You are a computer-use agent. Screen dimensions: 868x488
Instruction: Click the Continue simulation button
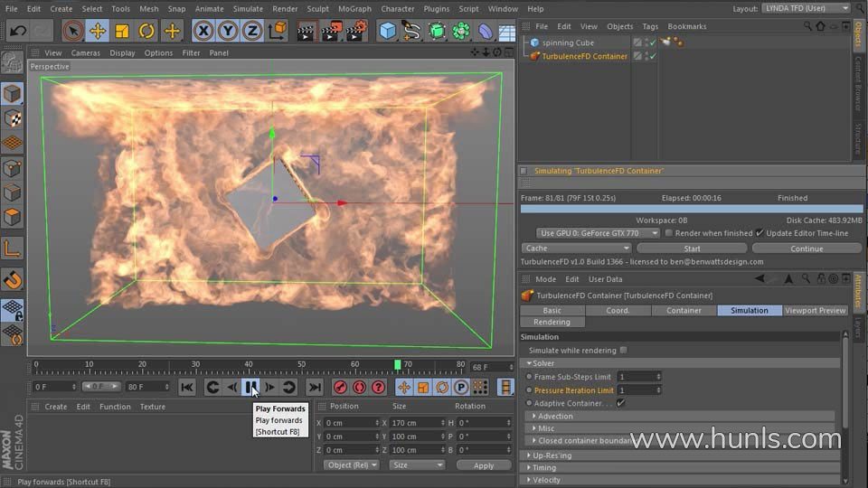pos(807,249)
